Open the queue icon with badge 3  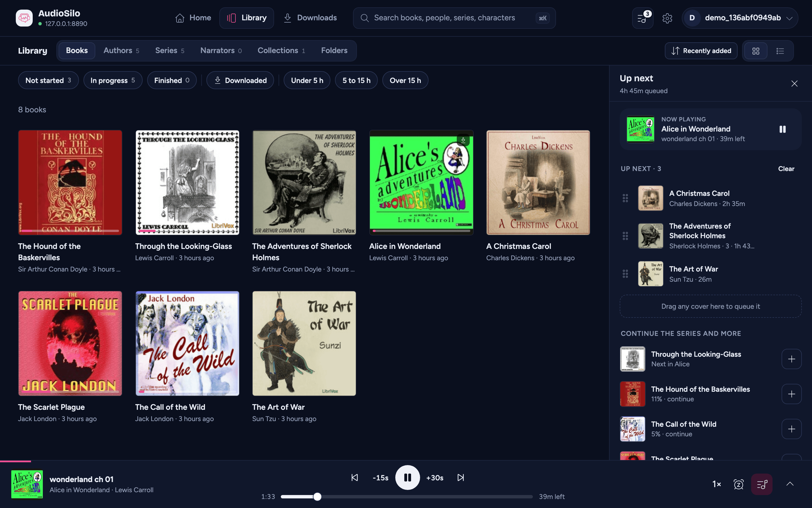click(x=642, y=18)
